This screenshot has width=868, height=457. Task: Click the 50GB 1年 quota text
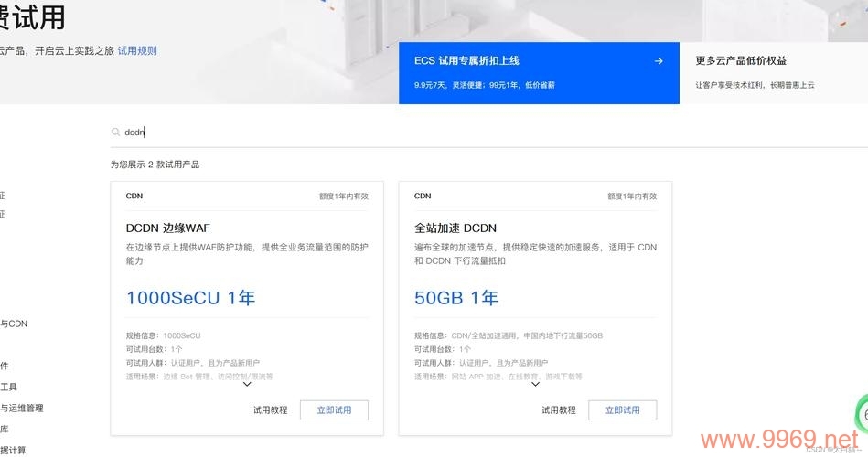(456, 298)
